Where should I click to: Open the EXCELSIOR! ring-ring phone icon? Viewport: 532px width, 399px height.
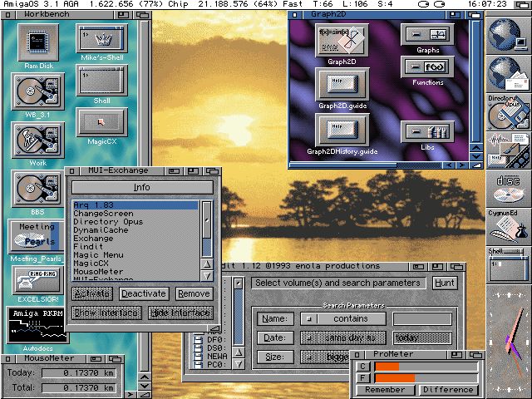coord(37,280)
